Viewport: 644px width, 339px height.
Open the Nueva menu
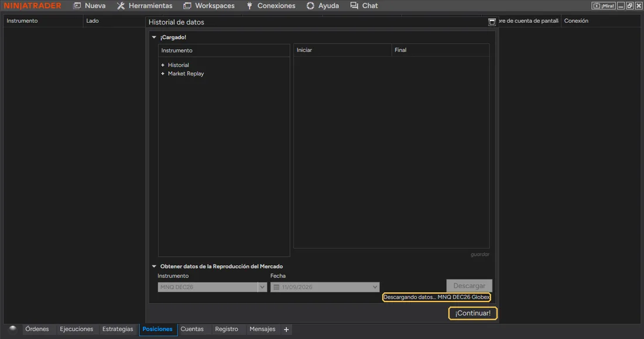click(x=89, y=6)
